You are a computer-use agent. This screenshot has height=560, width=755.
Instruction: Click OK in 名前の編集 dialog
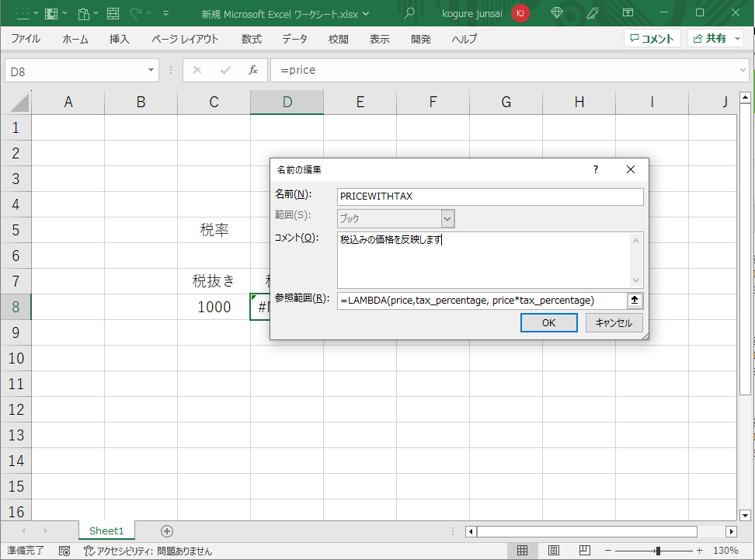pyautogui.click(x=549, y=322)
